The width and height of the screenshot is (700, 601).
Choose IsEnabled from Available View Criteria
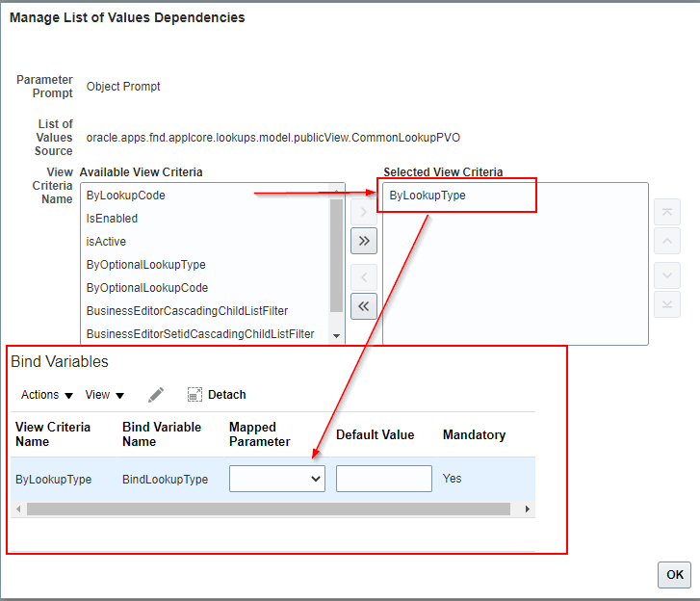click(x=112, y=219)
